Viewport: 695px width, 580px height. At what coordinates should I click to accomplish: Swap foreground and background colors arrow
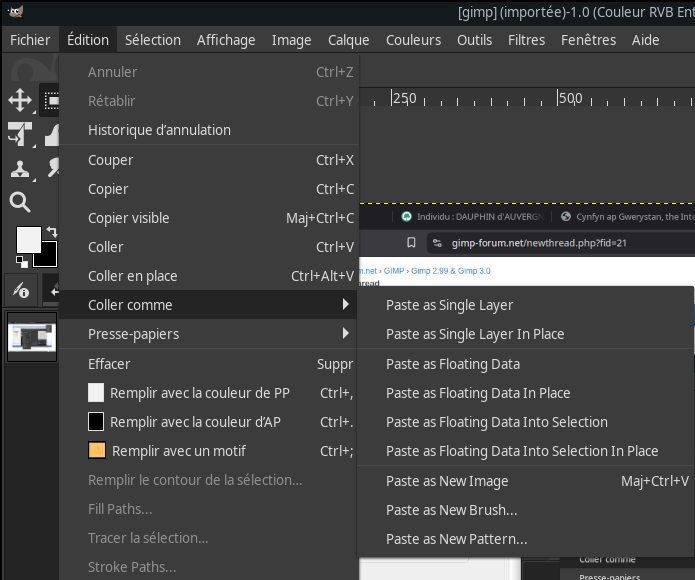coord(51,232)
